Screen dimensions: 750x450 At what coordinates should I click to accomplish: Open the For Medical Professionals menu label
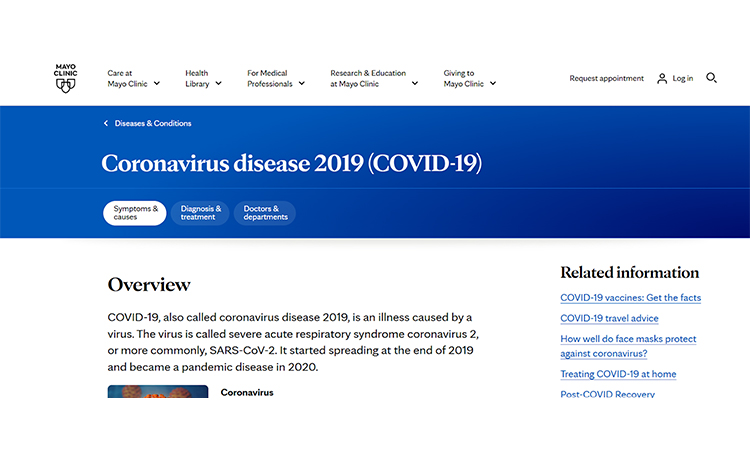click(270, 78)
